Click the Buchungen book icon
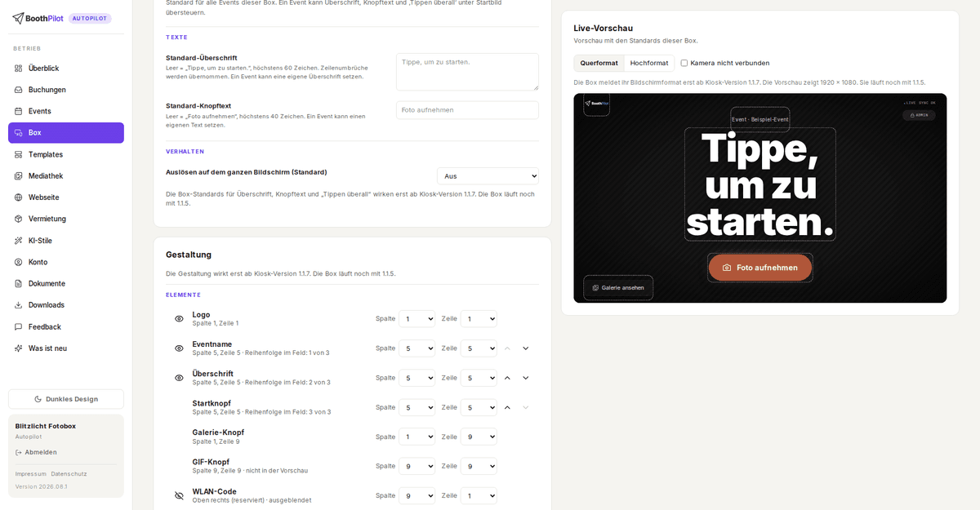Image resolution: width=980 pixels, height=510 pixels. 19,90
